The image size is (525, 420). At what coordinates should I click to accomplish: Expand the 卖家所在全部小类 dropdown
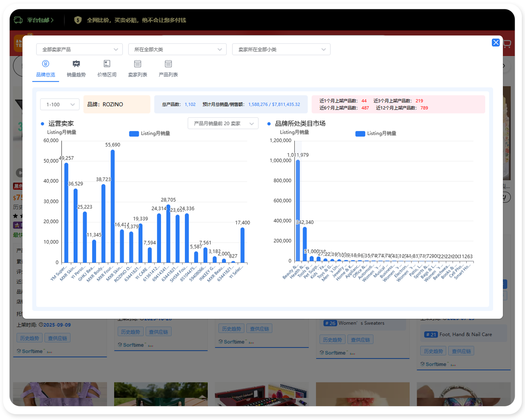point(281,49)
